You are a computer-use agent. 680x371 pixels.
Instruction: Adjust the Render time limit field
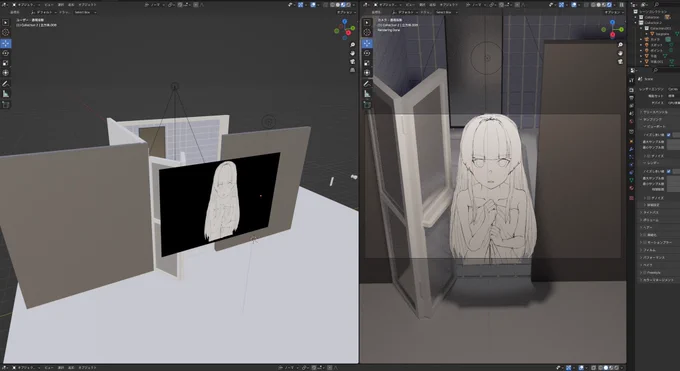[673, 190]
